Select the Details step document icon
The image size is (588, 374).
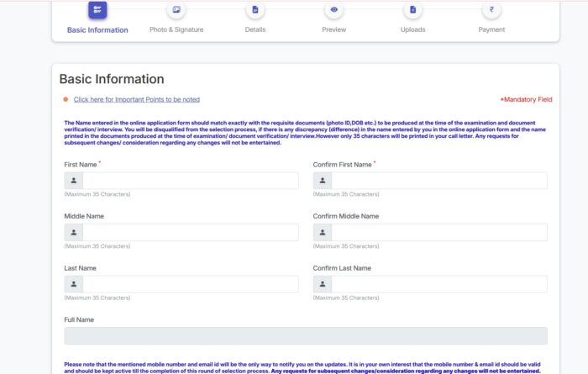[x=255, y=10]
